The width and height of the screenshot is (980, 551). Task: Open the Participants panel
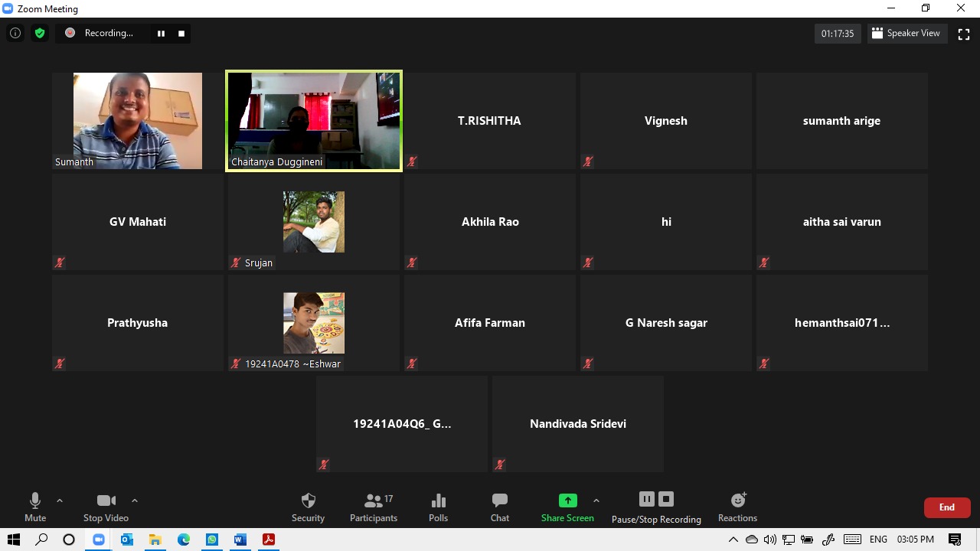click(x=374, y=507)
